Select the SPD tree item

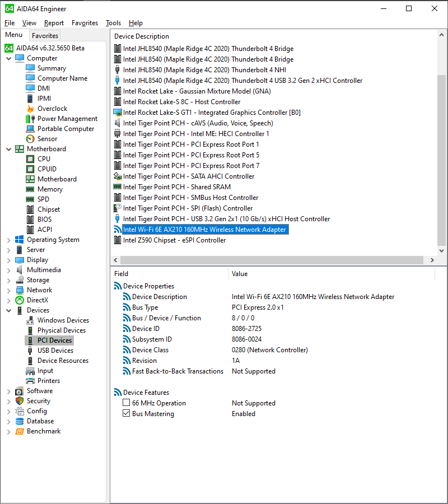point(43,199)
